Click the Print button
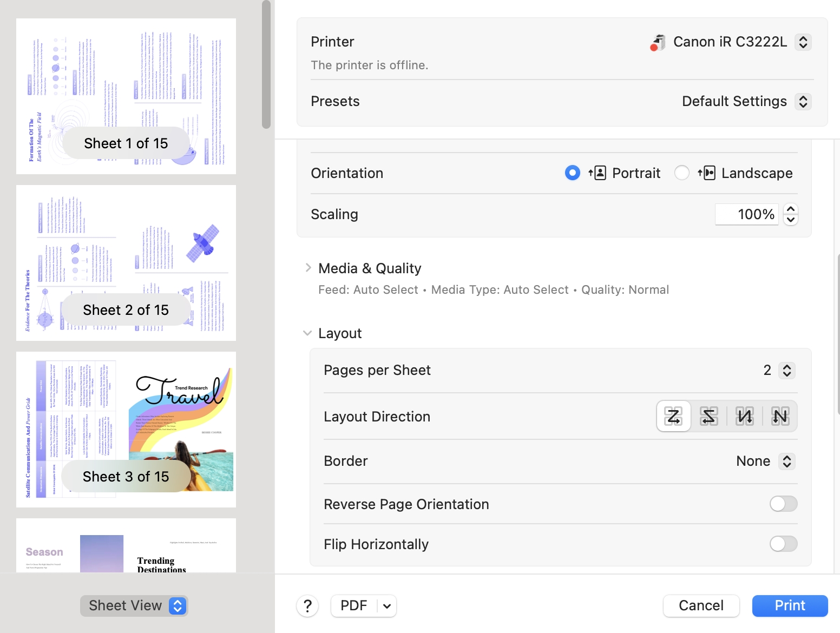840x633 pixels. tap(790, 606)
